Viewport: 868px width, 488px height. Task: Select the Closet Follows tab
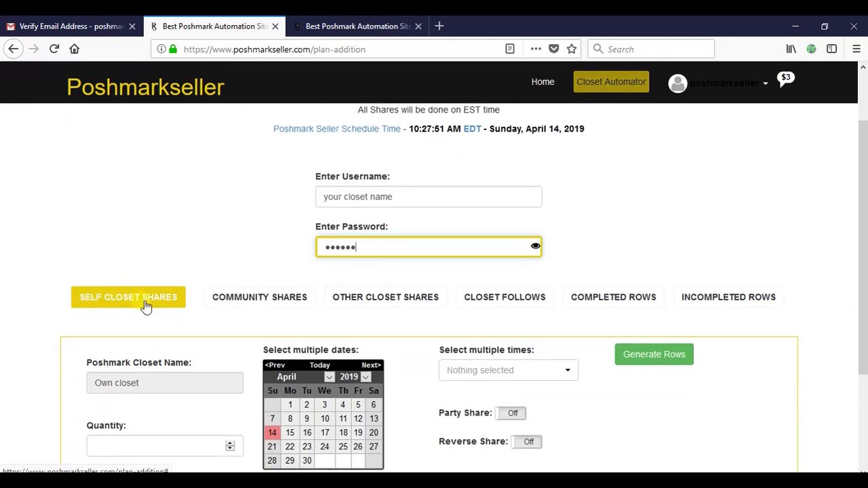coord(505,297)
